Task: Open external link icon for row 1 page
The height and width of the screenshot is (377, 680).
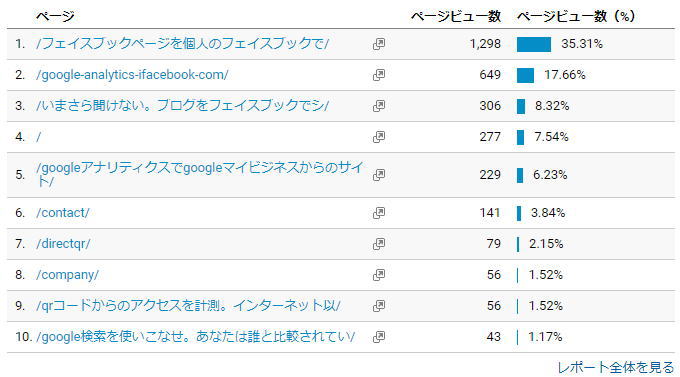Action: point(379,44)
